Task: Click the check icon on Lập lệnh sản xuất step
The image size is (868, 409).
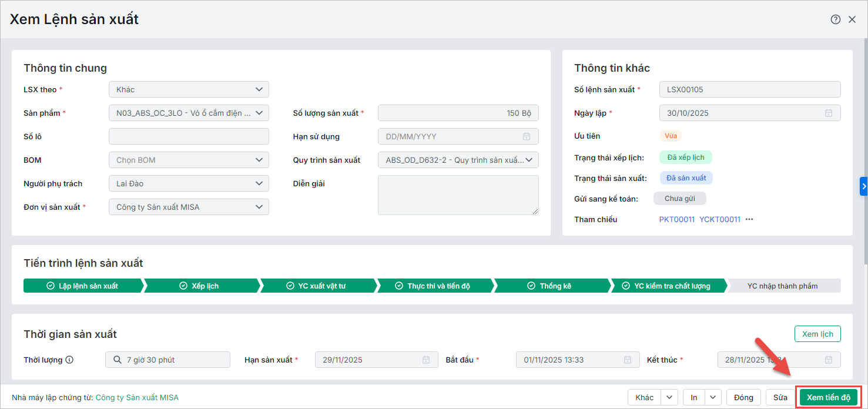Action: click(51, 286)
